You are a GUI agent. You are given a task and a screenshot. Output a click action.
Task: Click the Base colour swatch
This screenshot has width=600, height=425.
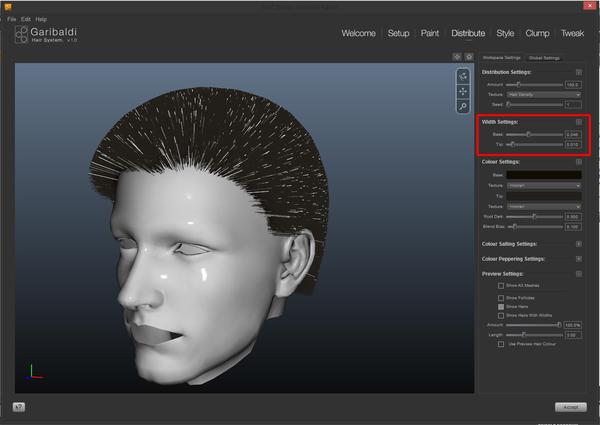click(544, 174)
